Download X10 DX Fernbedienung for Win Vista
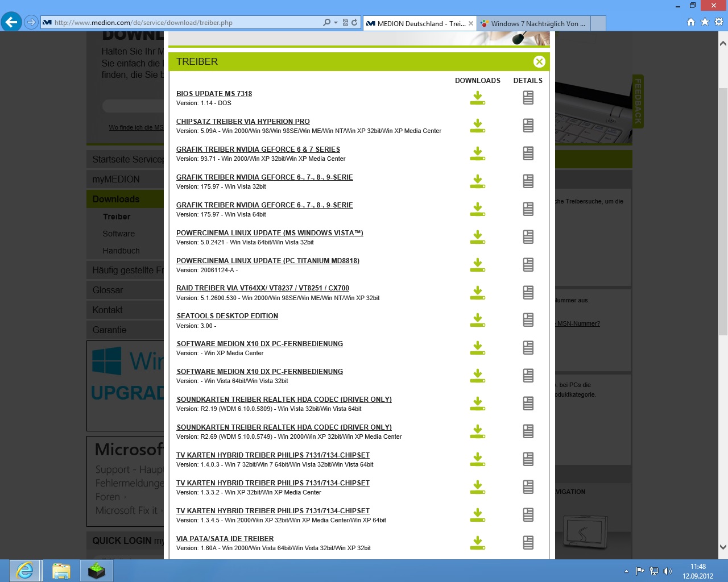Viewport: 728px width, 582px height. click(x=478, y=376)
